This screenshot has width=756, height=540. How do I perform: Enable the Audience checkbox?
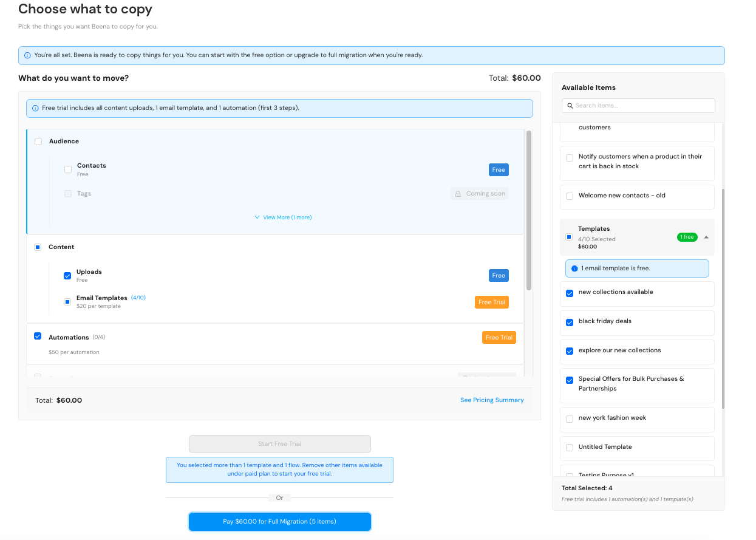[38, 141]
